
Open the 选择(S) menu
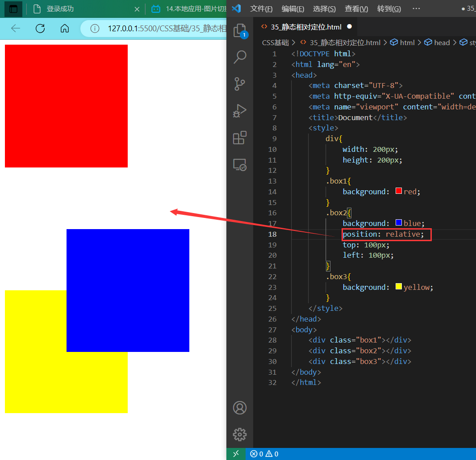click(x=324, y=9)
